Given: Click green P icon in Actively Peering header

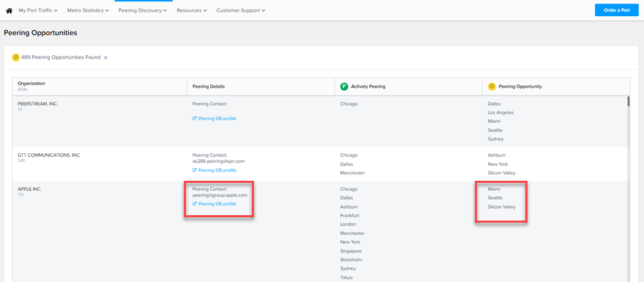Looking at the screenshot, I should [344, 87].
